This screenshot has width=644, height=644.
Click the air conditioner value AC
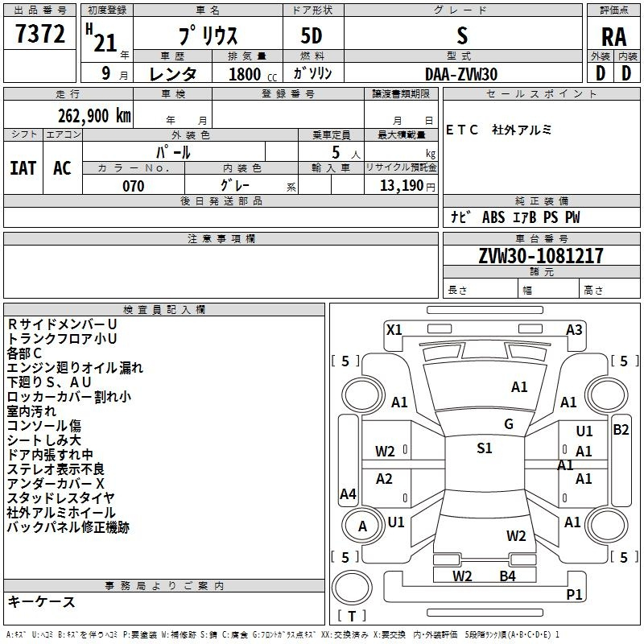coord(63,168)
